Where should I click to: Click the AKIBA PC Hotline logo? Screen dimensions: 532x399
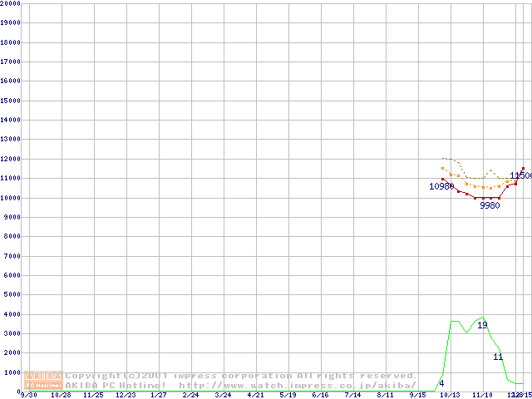pos(44,381)
